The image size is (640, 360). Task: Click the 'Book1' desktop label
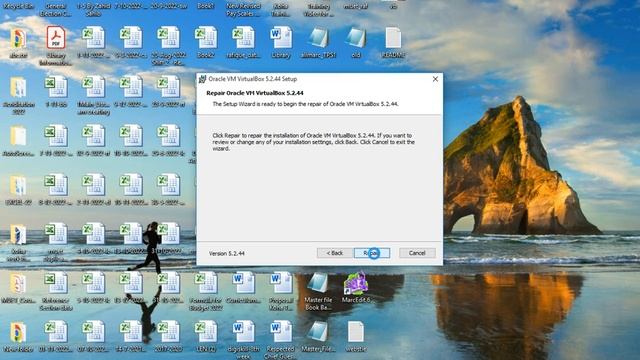click(x=206, y=6)
